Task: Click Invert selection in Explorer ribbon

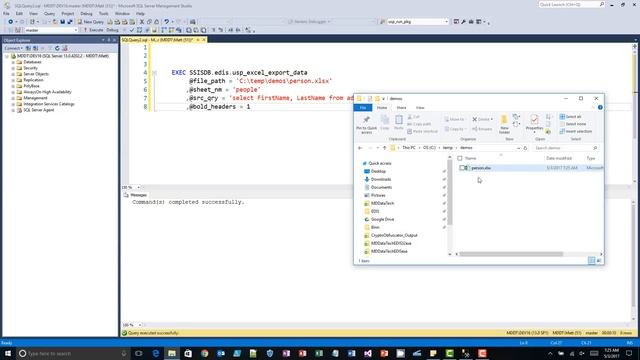Action: pyautogui.click(x=576, y=131)
